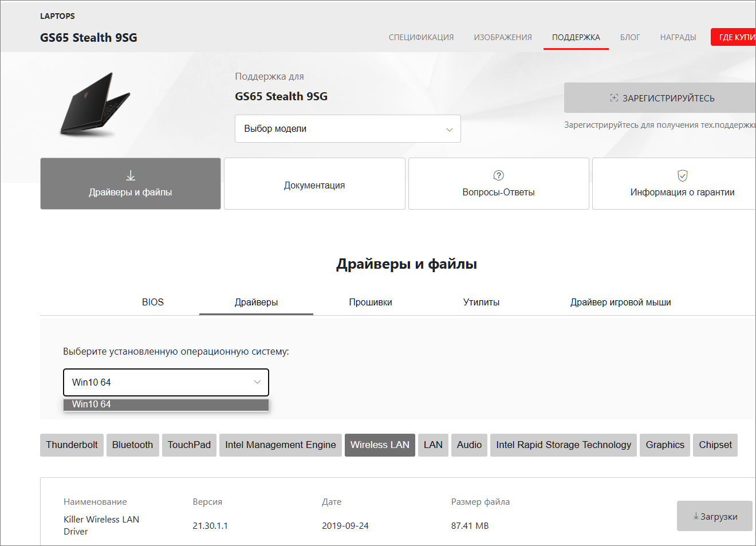This screenshot has height=546, width=756.
Task: Click the red ГДЕ КУПИТЬ button
Action: [734, 37]
